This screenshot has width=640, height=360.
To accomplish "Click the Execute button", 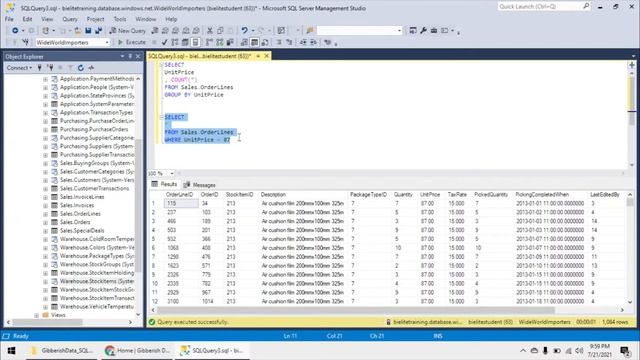I will pyautogui.click(x=132, y=42).
